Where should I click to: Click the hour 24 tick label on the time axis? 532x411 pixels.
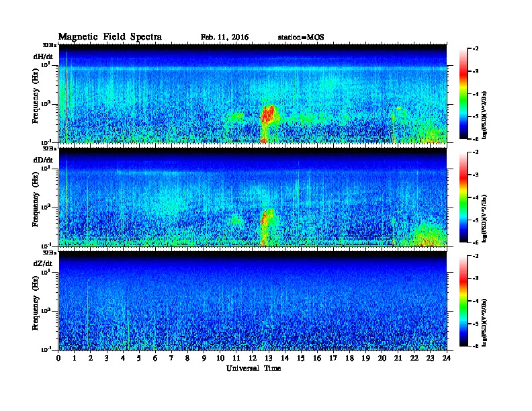(x=447, y=359)
